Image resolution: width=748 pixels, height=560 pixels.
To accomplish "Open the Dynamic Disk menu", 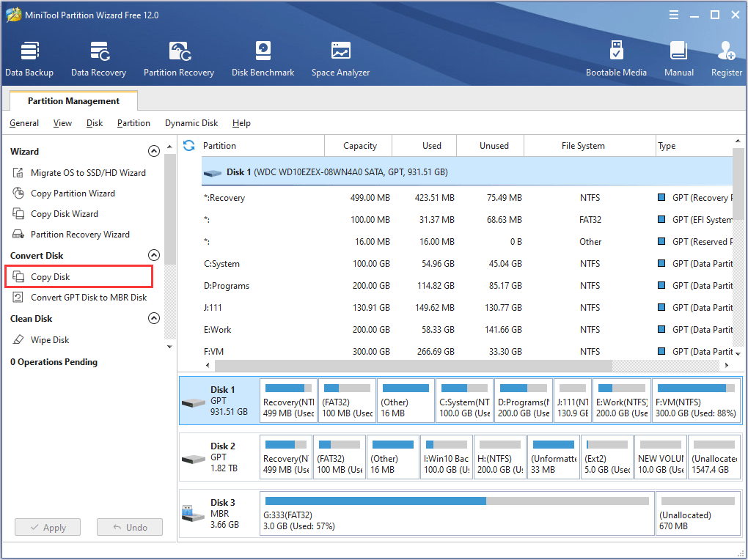I will 191,123.
